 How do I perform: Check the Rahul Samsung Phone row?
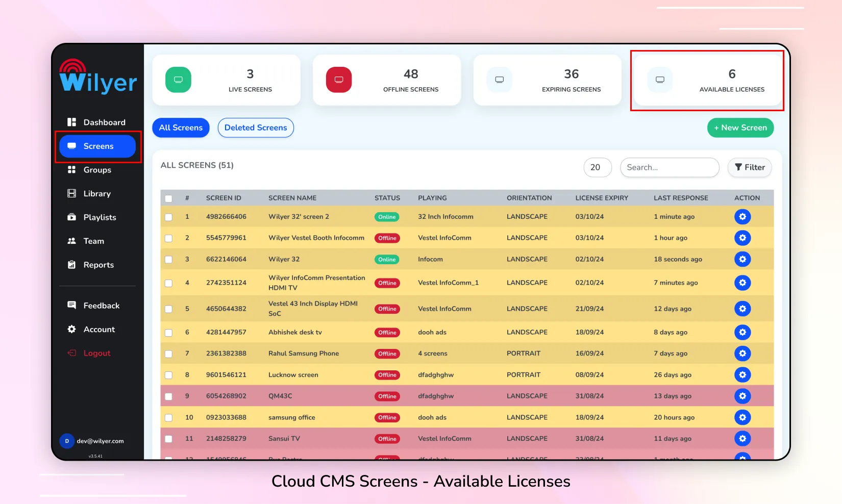tap(168, 354)
